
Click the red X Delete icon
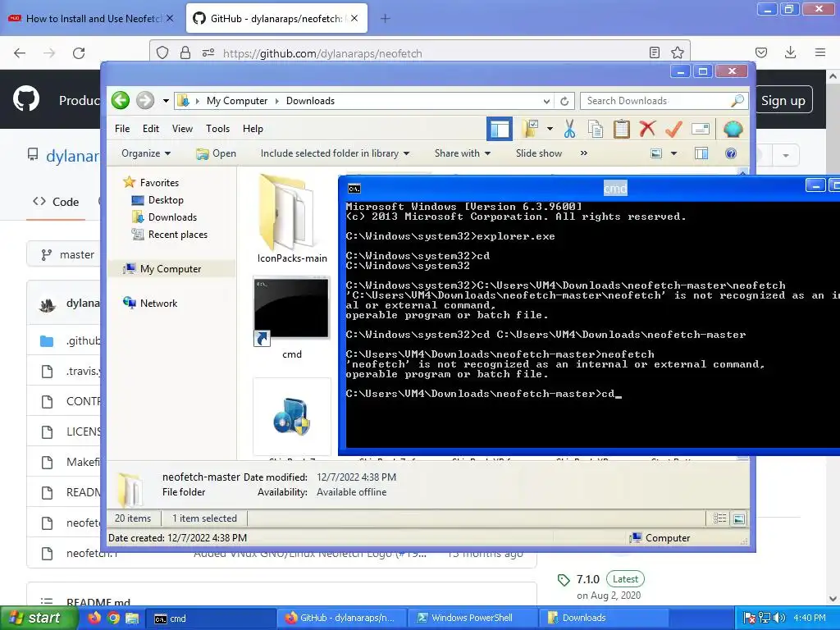point(648,129)
